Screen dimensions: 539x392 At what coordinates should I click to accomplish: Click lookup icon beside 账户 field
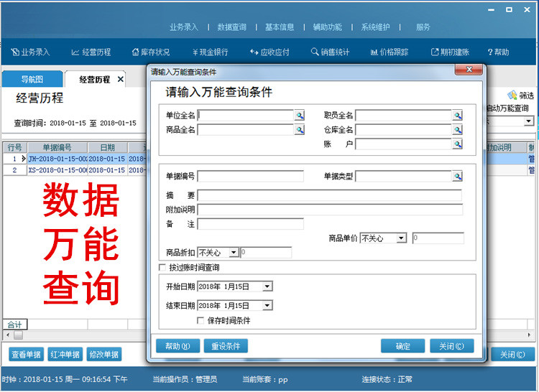(457, 144)
